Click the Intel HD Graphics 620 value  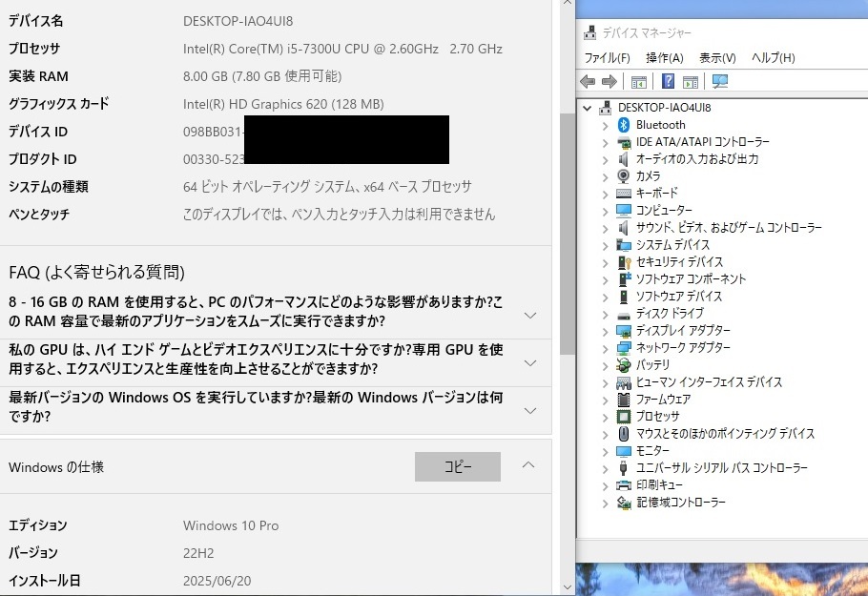tap(283, 104)
